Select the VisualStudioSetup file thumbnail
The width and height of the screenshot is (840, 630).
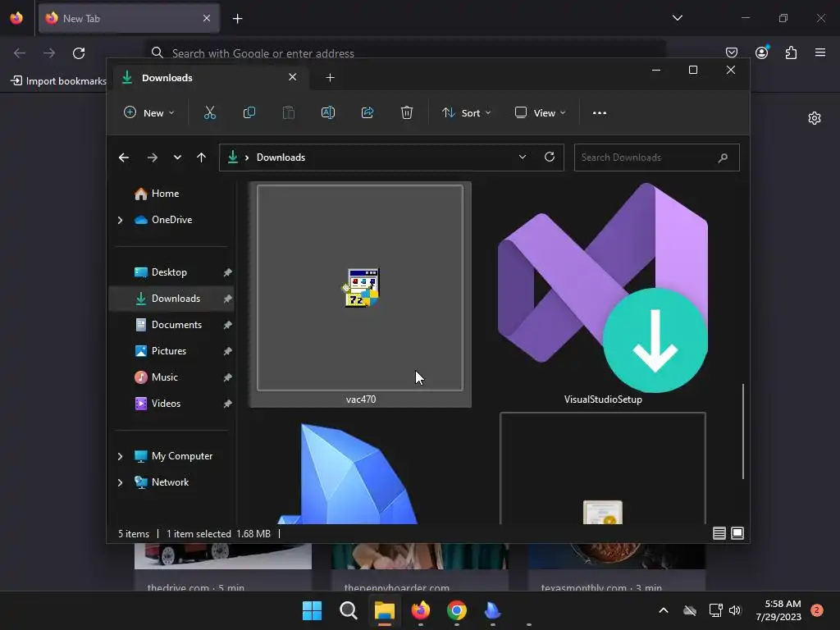tap(603, 288)
